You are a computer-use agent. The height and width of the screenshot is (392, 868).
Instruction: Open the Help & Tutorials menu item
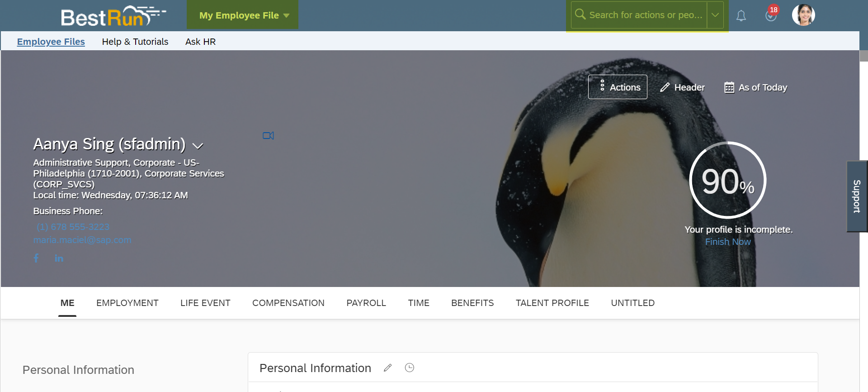135,42
